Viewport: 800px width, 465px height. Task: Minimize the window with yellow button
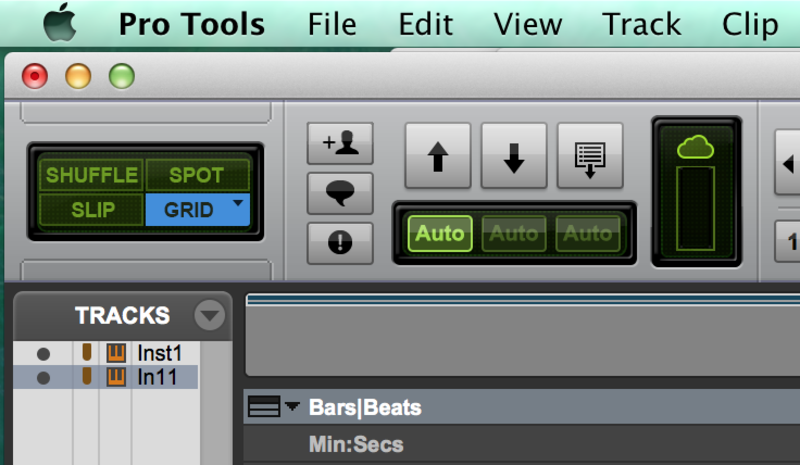[x=78, y=76]
